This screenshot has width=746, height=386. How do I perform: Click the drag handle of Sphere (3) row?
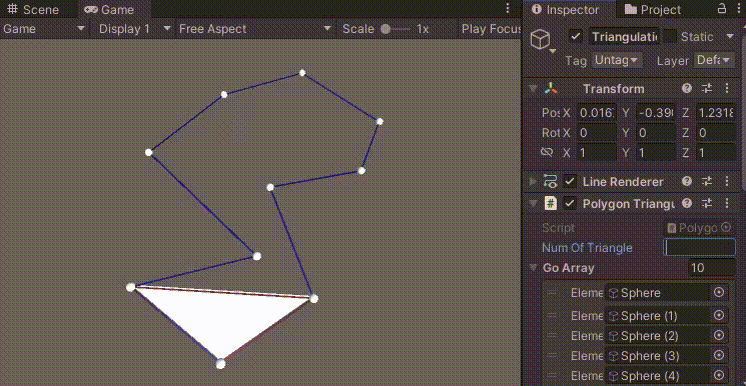point(551,356)
